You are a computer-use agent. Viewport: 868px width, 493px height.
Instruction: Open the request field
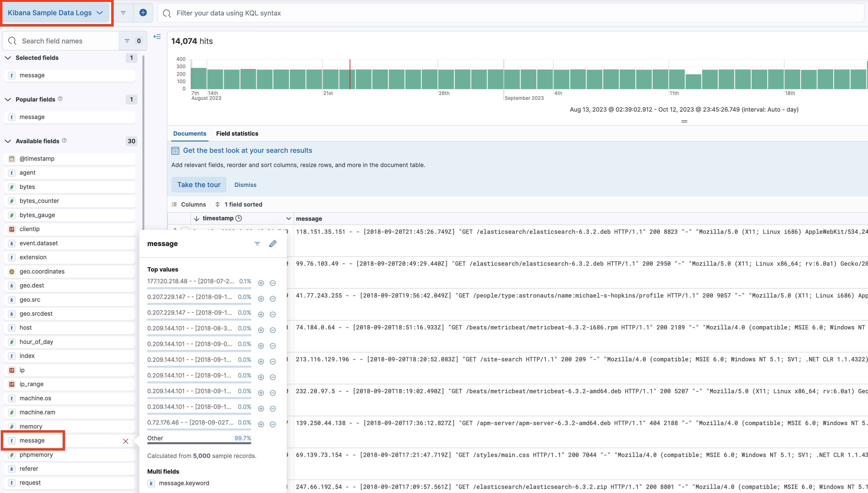(x=70, y=483)
